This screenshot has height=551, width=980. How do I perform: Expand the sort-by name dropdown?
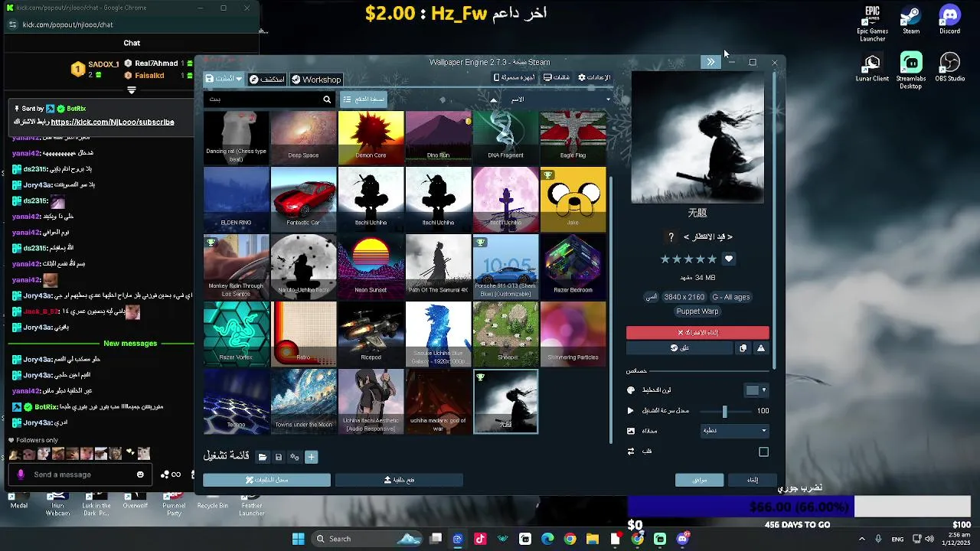pyautogui.click(x=561, y=99)
